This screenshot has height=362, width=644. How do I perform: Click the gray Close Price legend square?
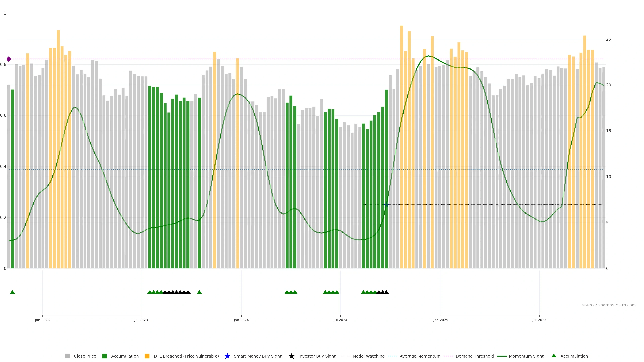tap(67, 356)
